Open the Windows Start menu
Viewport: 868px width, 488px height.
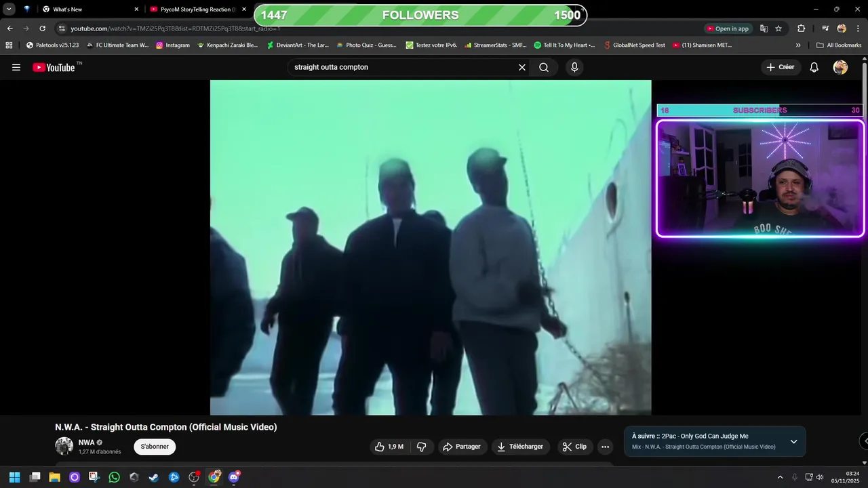(x=14, y=477)
